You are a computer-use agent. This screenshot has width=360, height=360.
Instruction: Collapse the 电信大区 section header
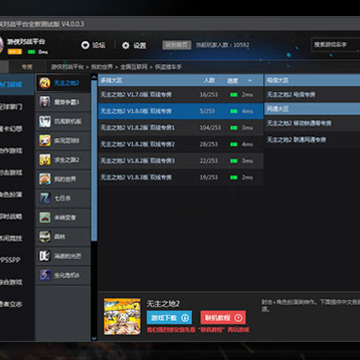pos(312,80)
